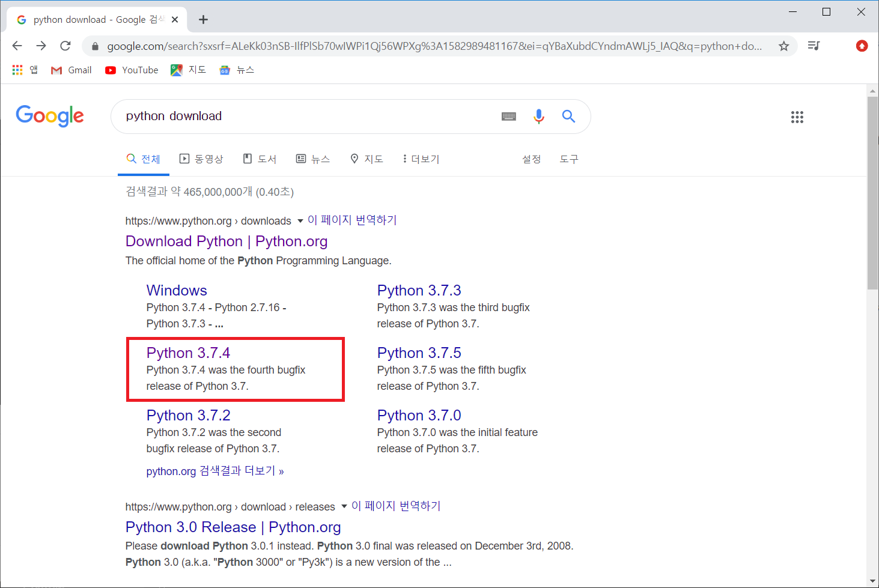Open the Apps bookmark shortcut
This screenshot has height=588, width=879.
tap(25, 70)
